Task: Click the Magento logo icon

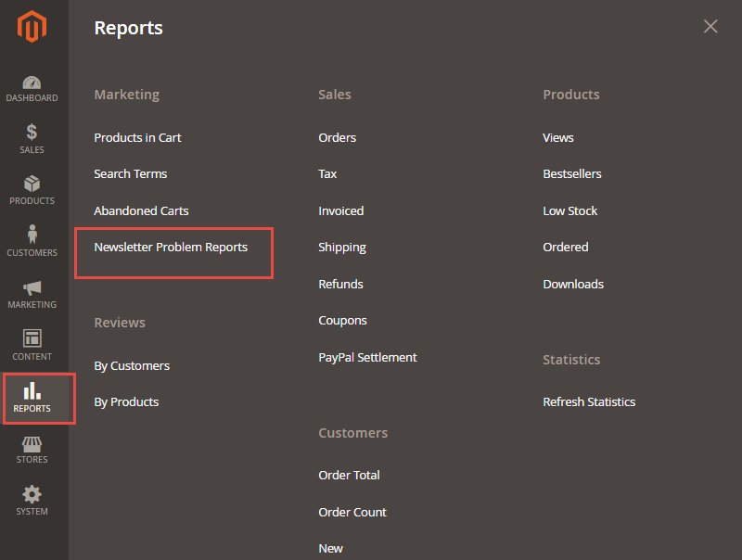Action: [32, 28]
